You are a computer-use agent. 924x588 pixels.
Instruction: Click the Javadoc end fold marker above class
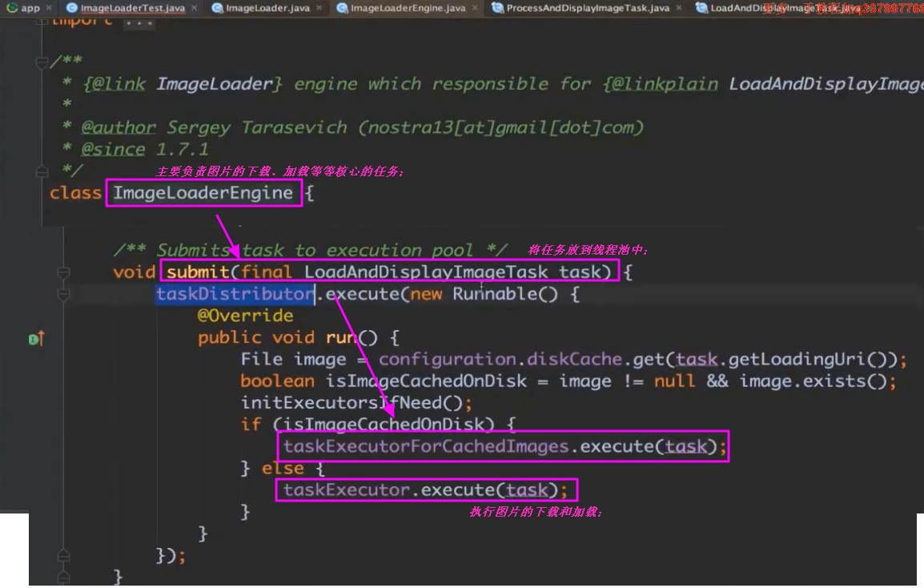click(x=42, y=171)
